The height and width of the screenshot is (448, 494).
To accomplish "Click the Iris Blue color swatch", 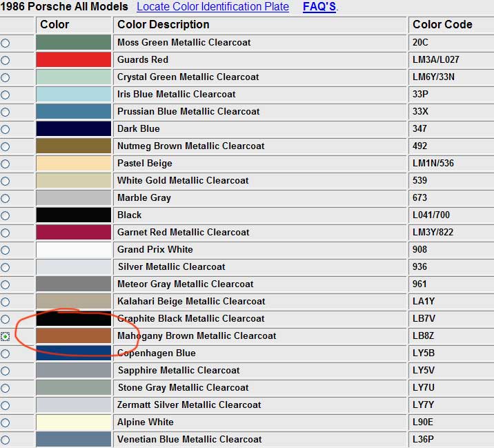I will coord(74,95).
